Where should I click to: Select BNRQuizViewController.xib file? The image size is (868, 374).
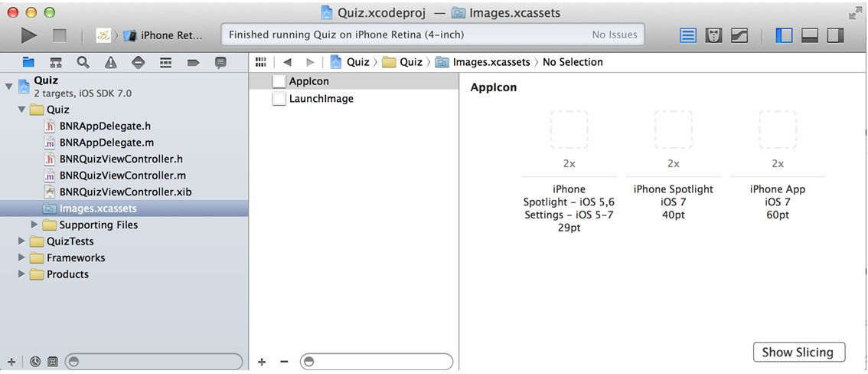tap(125, 192)
